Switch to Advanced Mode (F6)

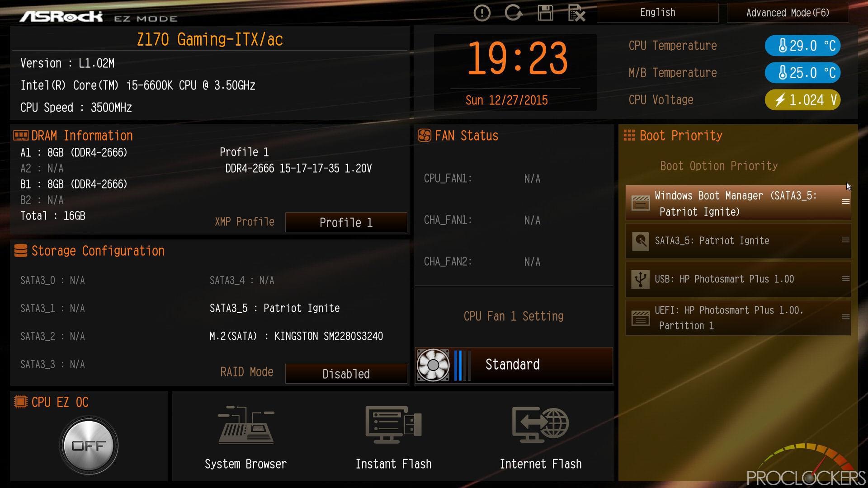coord(788,13)
